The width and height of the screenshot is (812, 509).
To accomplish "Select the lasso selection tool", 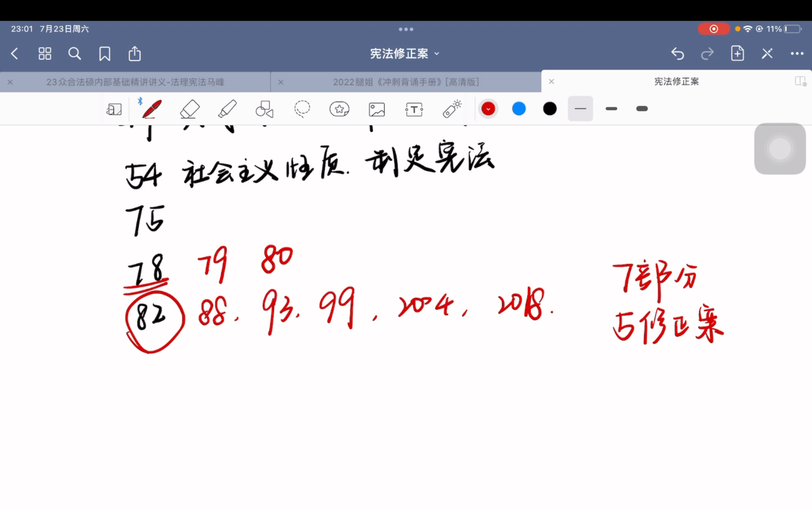I will [x=302, y=109].
